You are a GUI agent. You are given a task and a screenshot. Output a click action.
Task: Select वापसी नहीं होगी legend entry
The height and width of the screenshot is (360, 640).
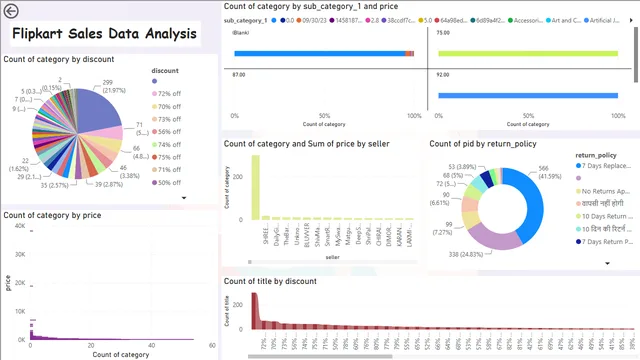click(x=600, y=203)
